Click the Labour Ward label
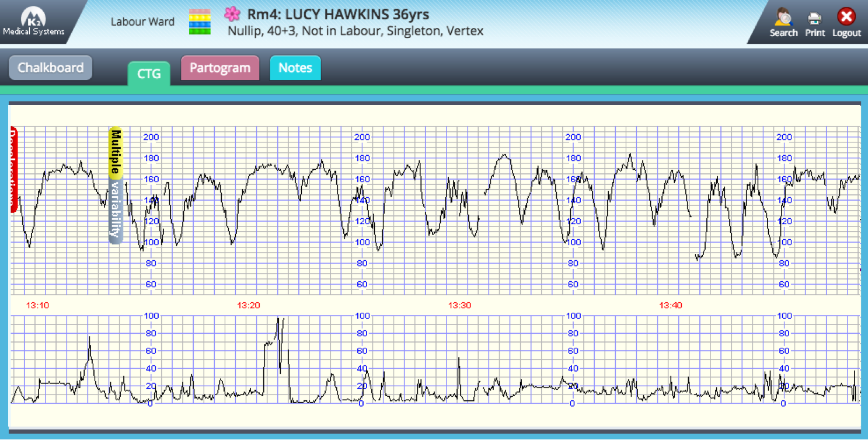The height and width of the screenshot is (440, 868). (x=142, y=22)
